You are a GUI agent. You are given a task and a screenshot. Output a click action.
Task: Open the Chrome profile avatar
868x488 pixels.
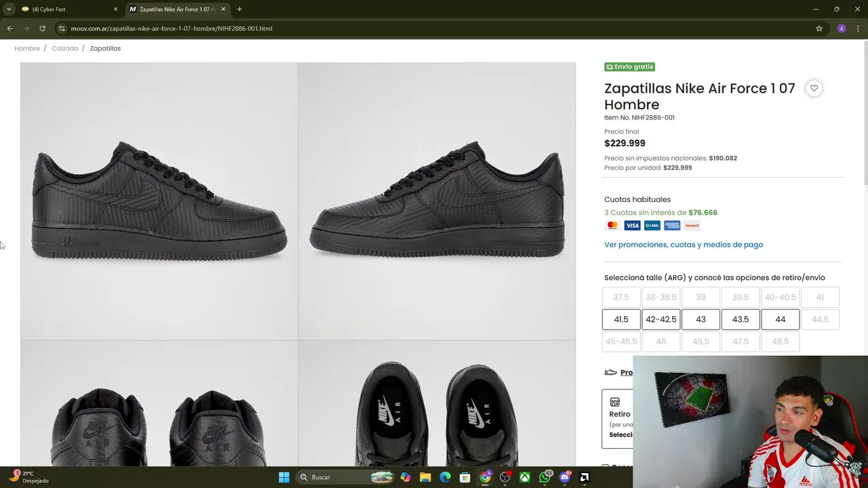tap(842, 28)
